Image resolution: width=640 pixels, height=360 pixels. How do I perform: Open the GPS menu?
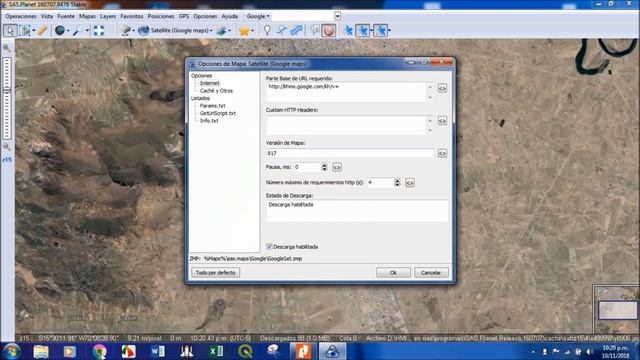(x=184, y=16)
